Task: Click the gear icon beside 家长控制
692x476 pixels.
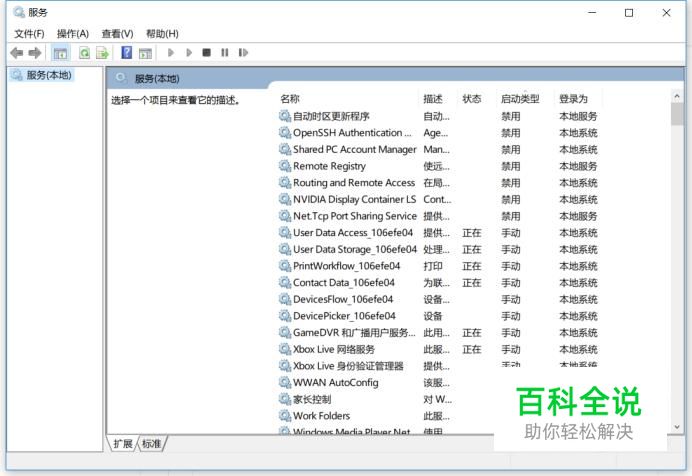Action: click(285, 400)
